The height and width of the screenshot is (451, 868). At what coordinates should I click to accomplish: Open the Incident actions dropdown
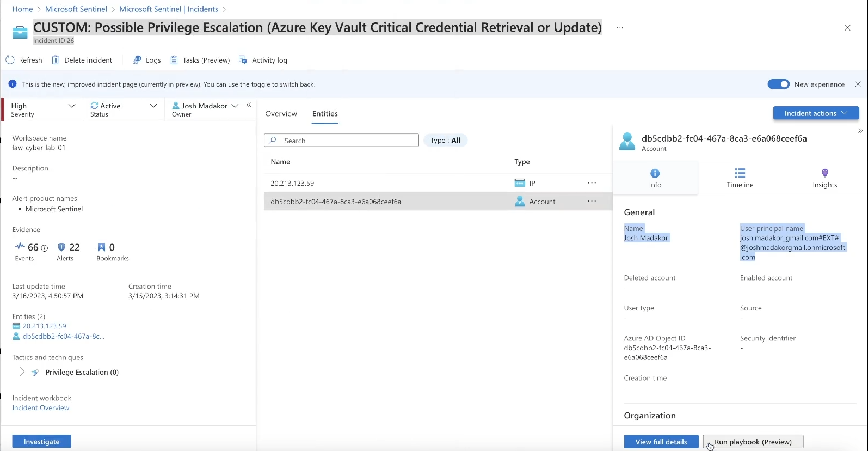(x=816, y=113)
